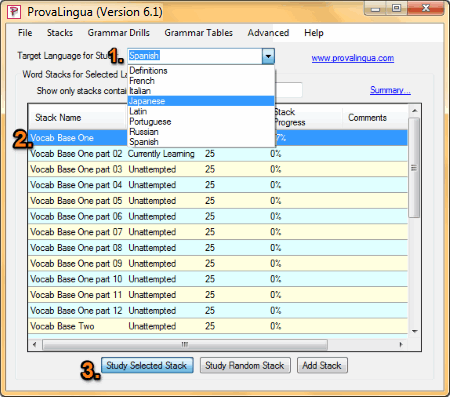Click horizontal scrollbar right arrow
This screenshot has width=450, height=397.
click(x=401, y=344)
